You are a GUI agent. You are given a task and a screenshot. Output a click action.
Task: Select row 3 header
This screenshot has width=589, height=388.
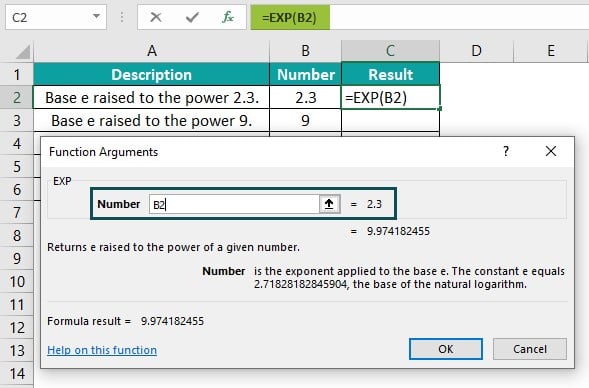17,121
